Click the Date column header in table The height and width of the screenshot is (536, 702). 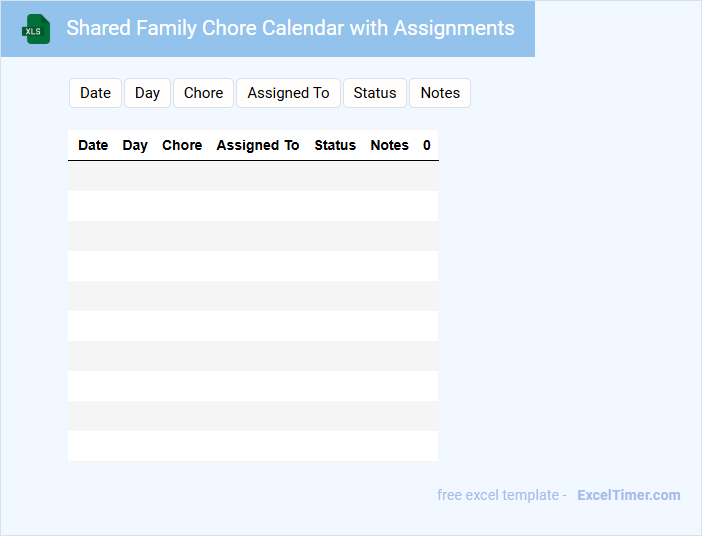pos(93,145)
